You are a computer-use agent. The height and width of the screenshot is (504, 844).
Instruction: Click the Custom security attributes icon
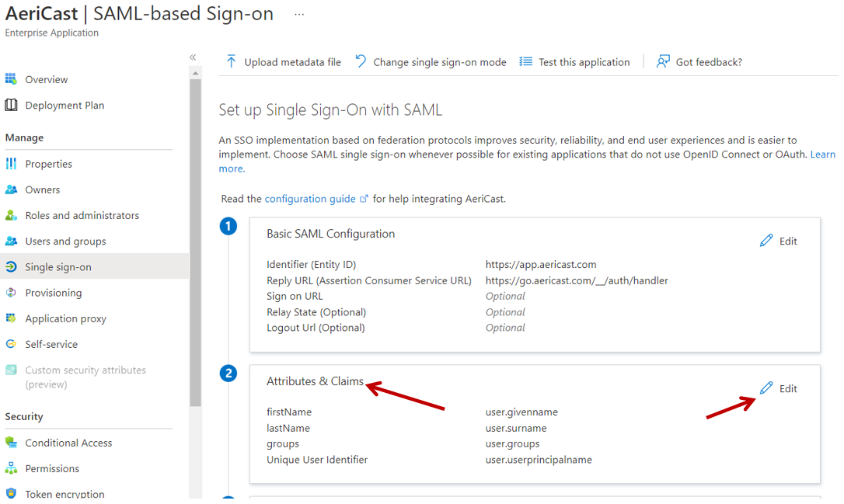point(11,370)
